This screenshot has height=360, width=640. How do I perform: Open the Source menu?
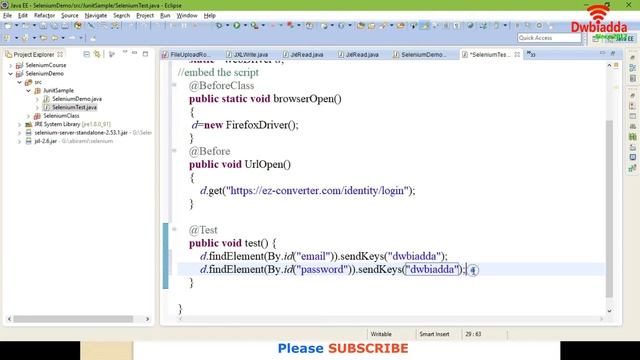69,16
